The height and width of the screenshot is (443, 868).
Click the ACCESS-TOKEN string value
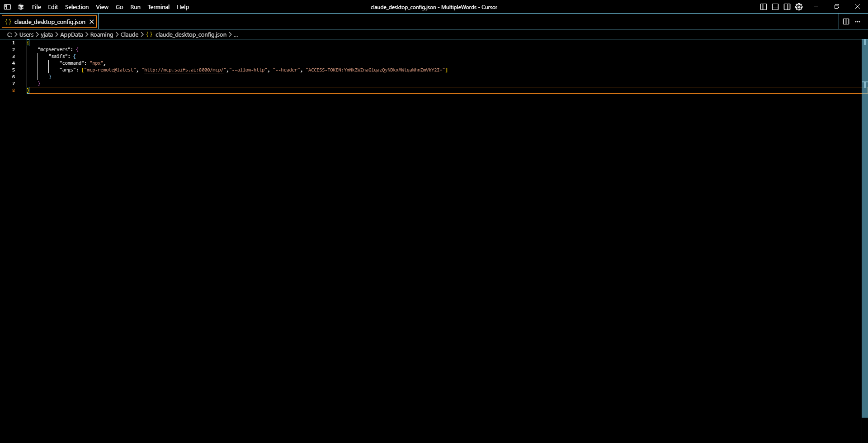coord(375,70)
